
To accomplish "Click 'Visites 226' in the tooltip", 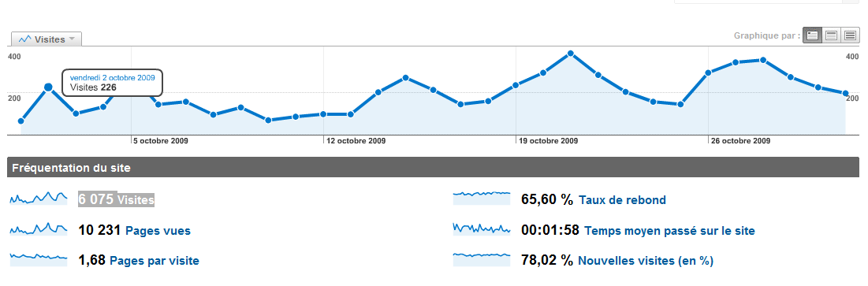I will click(93, 87).
